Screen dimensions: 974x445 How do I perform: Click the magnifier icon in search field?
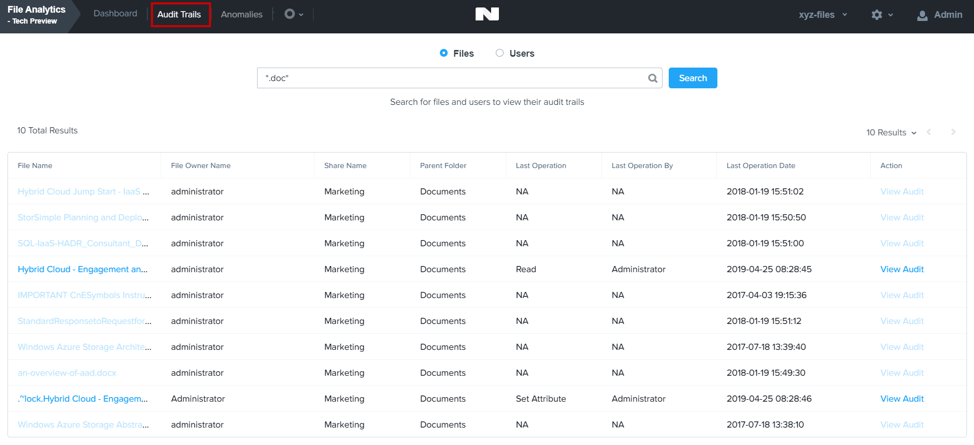(x=653, y=78)
